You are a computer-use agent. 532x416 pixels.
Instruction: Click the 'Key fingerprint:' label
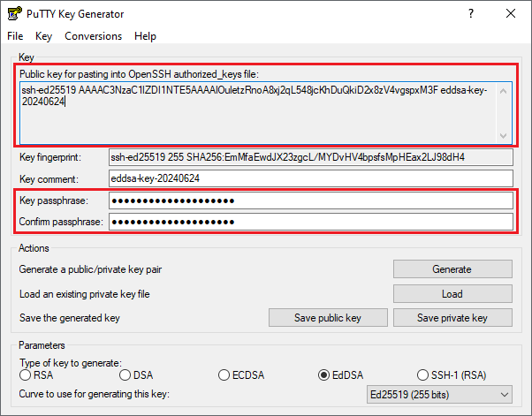pyautogui.click(x=50, y=157)
